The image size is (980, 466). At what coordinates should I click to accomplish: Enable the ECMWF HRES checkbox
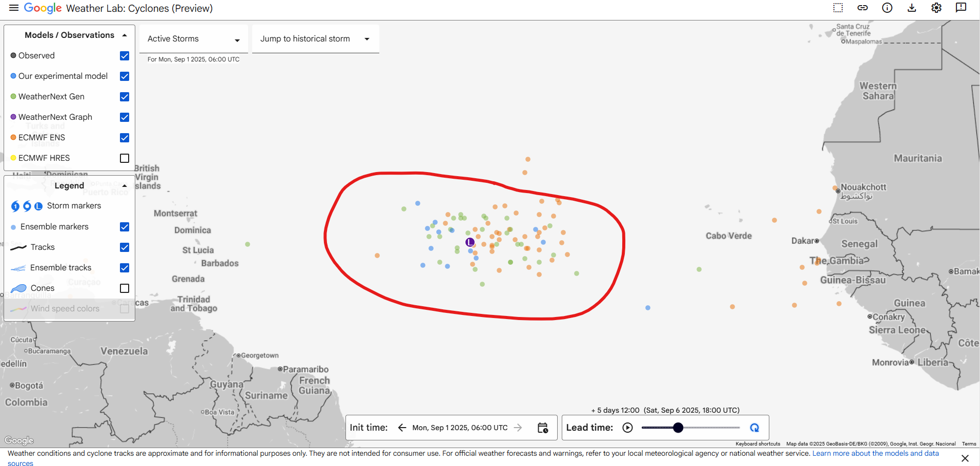click(x=125, y=158)
